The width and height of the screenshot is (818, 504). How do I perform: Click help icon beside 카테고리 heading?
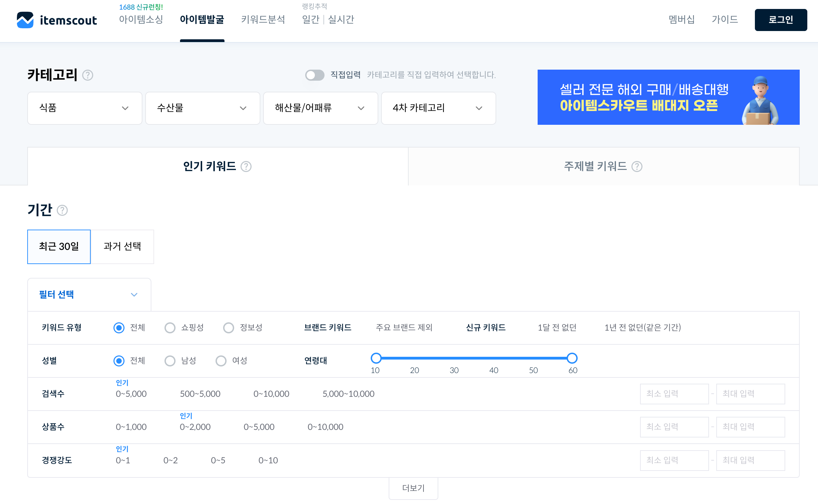(x=88, y=75)
